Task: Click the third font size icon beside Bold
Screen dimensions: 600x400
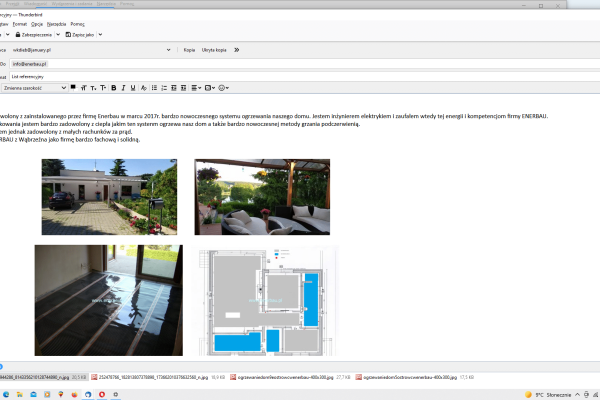Action: point(103,88)
